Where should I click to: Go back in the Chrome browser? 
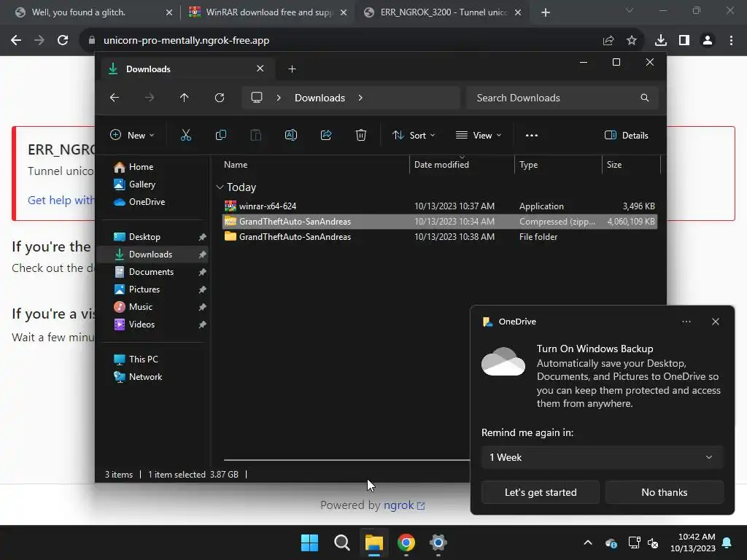click(x=16, y=41)
